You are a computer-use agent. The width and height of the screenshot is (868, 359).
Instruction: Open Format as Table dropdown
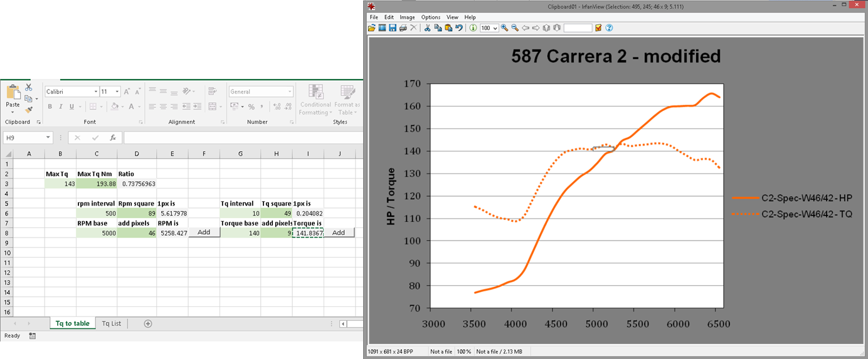click(x=347, y=100)
